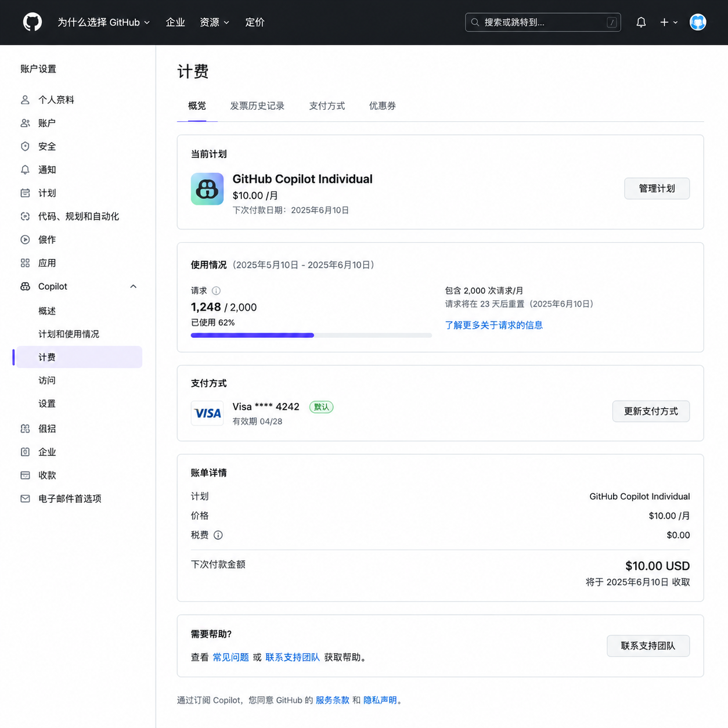Click the card icon beside 收款
The image size is (728, 728).
tap(25, 475)
